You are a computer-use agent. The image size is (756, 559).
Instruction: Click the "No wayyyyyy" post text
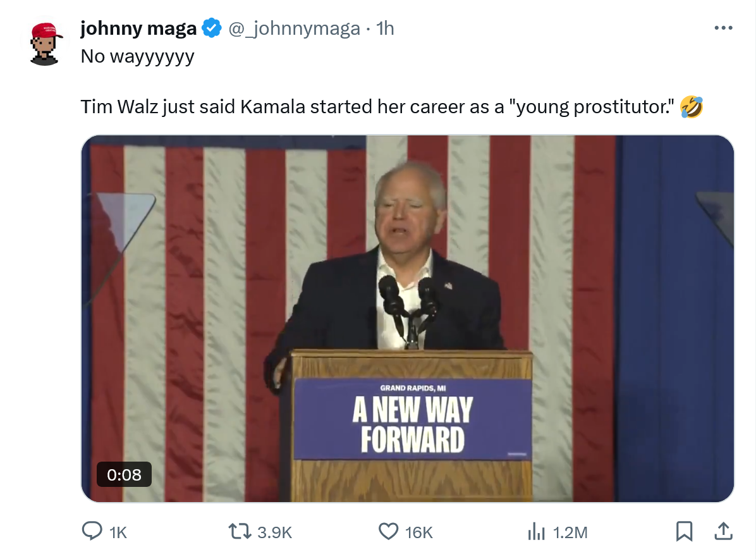pyautogui.click(x=137, y=57)
